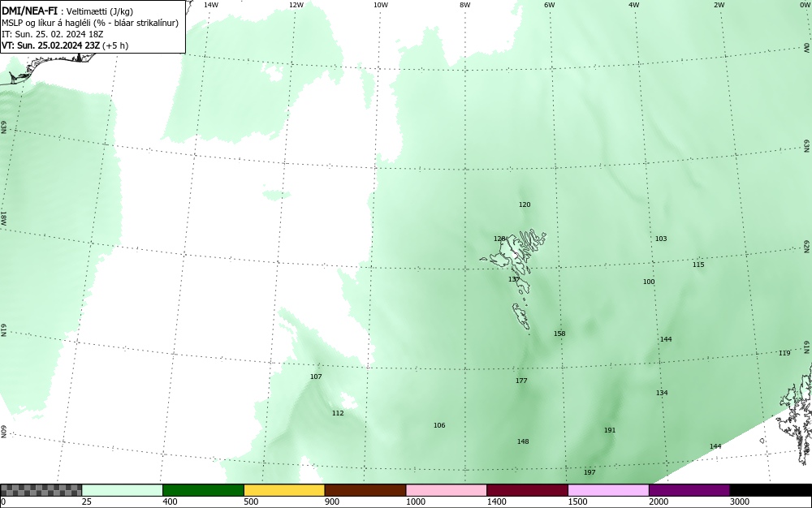Screen dimensions: 812x508
Task: Click the '2W' longitude label
Action: coord(719,5)
